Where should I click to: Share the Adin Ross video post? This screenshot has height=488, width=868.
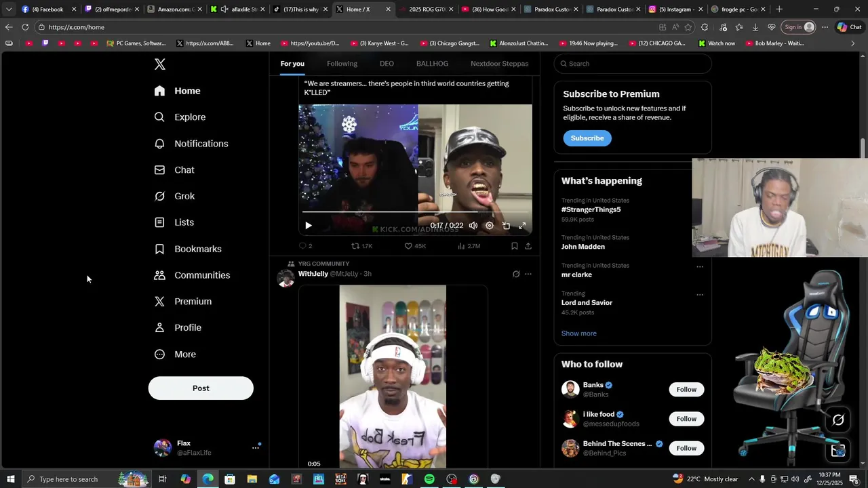point(528,246)
